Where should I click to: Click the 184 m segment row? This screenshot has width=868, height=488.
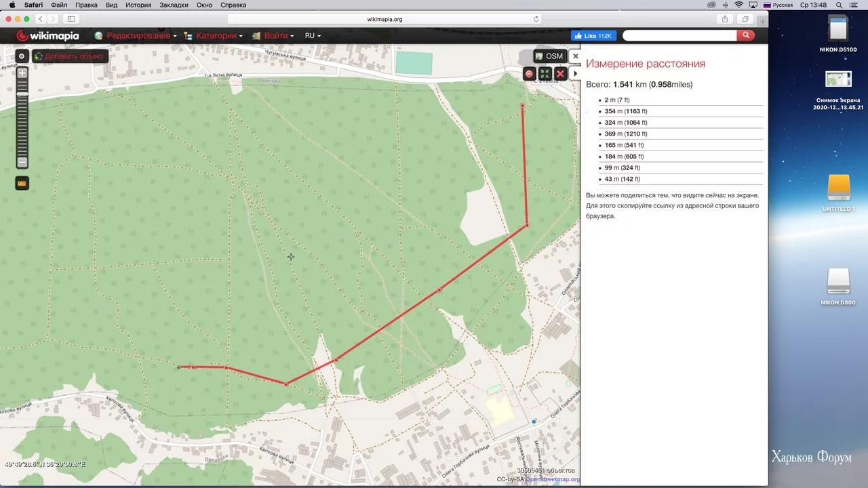[680, 157]
